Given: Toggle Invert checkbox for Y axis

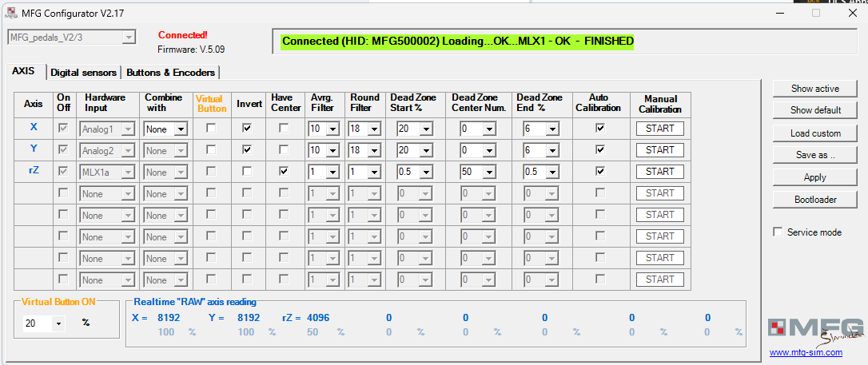Looking at the screenshot, I should point(247,150).
